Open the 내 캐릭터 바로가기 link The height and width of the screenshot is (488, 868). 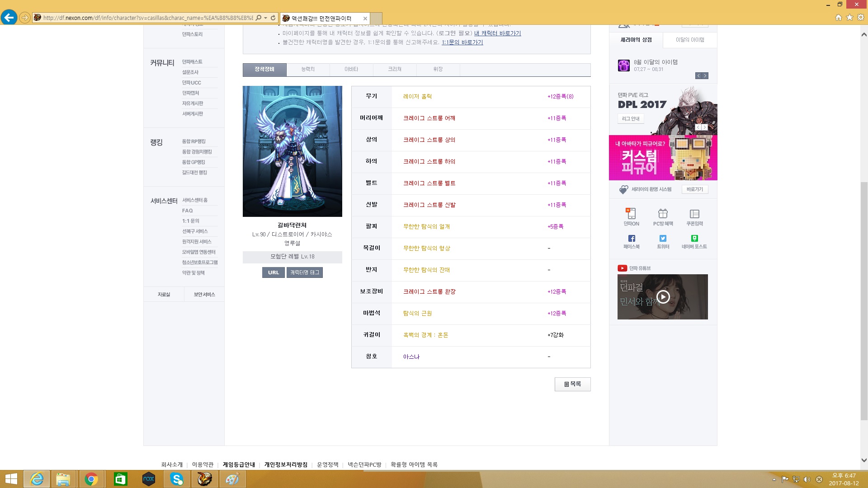(497, 33)
